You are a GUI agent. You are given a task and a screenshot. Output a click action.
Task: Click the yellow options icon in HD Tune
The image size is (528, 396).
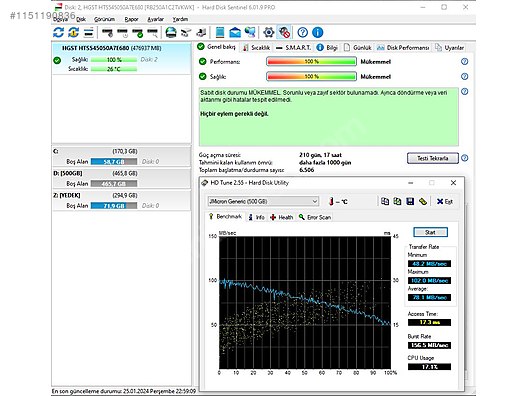point(423,201)
